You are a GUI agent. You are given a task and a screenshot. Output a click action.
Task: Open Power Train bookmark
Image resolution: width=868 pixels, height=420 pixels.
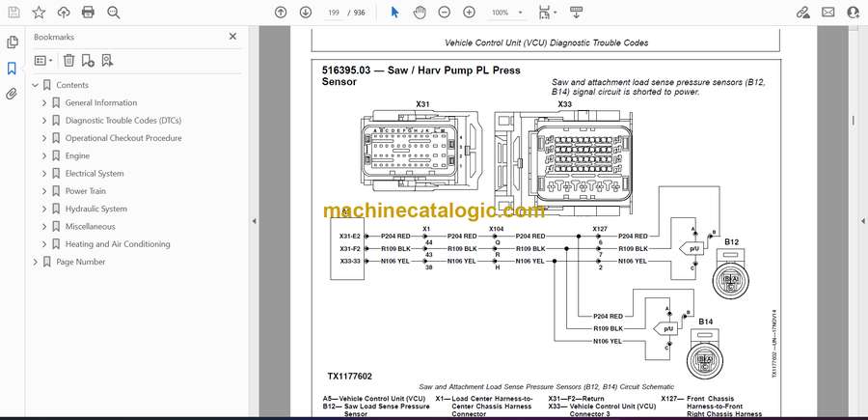85,191
